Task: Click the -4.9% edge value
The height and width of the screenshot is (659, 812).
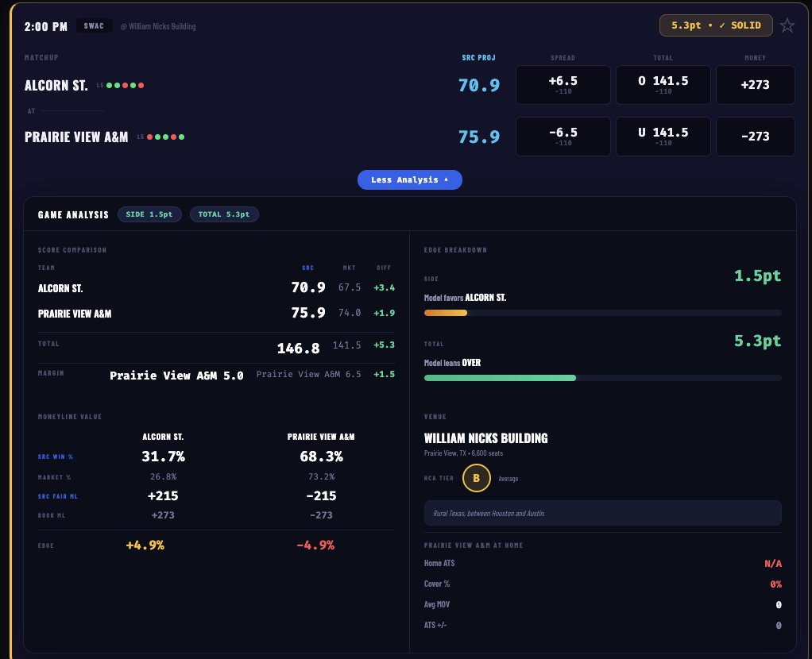Action: click(x=315, y=545)
